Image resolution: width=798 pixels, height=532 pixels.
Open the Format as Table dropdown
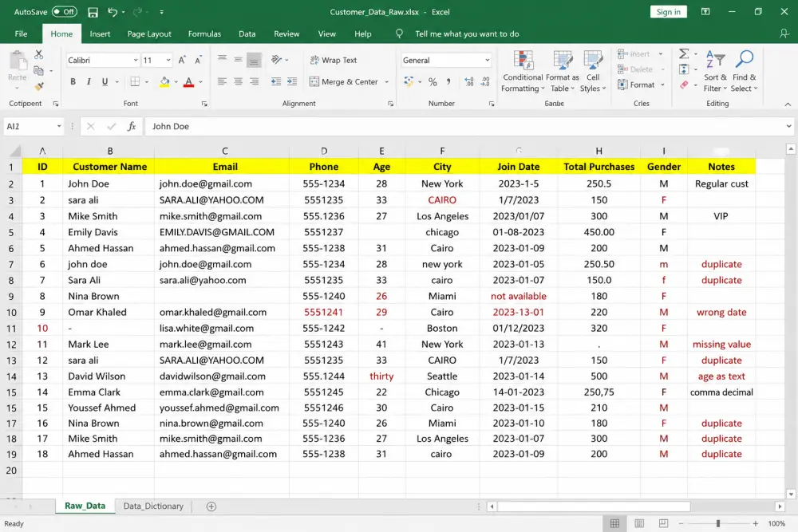pyautogui.click(x=563, y=72)
